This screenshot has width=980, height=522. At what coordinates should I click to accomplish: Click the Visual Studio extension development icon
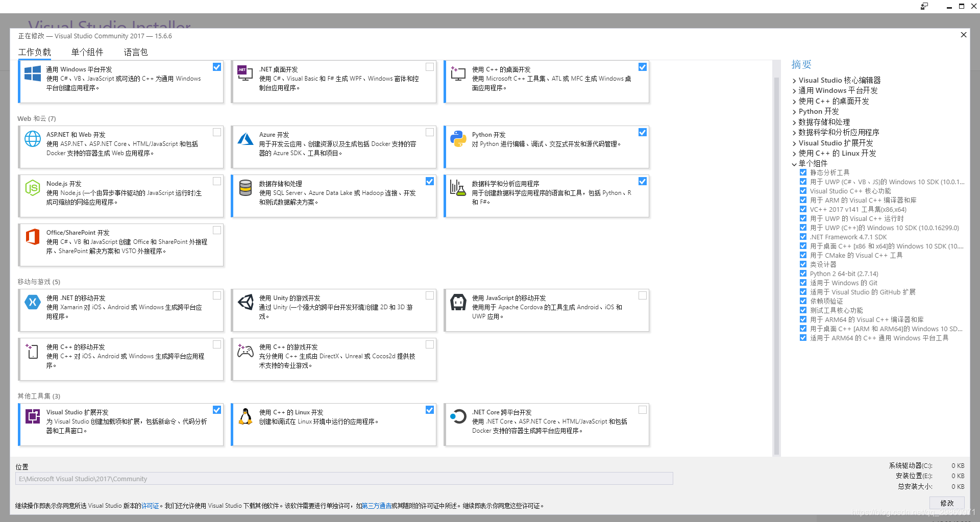tap(33, 416)
